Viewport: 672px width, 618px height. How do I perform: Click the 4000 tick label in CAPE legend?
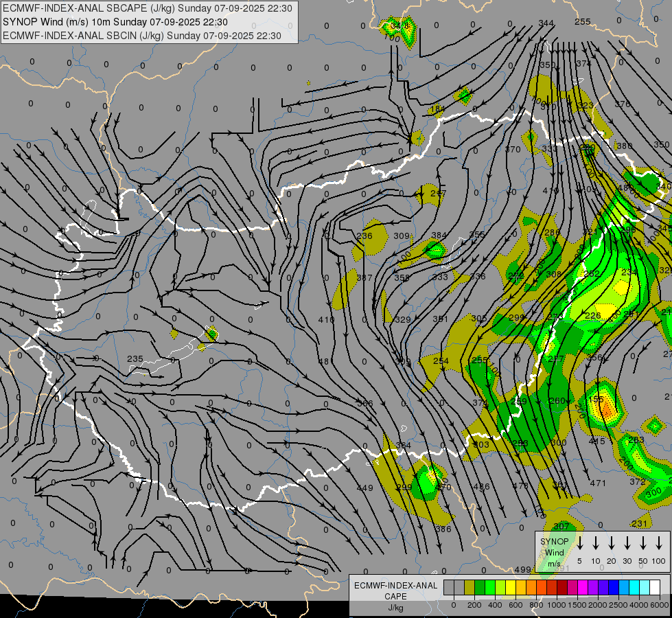tap(638, 605)
